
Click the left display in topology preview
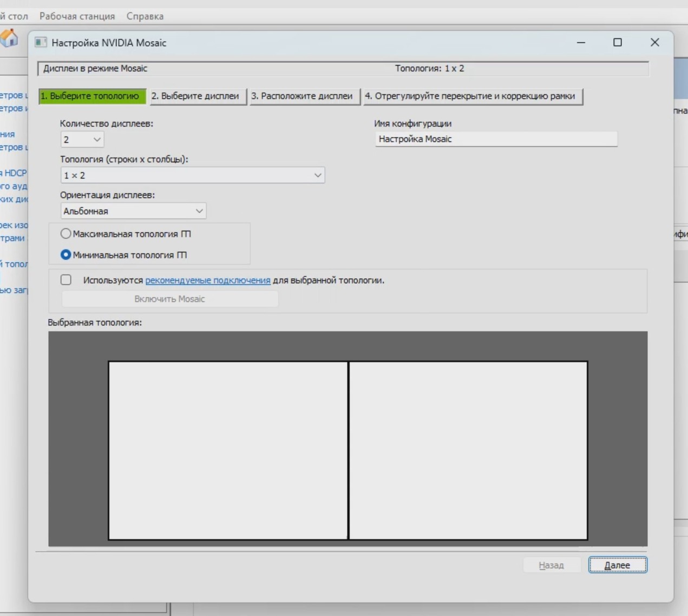coord(228,450)
